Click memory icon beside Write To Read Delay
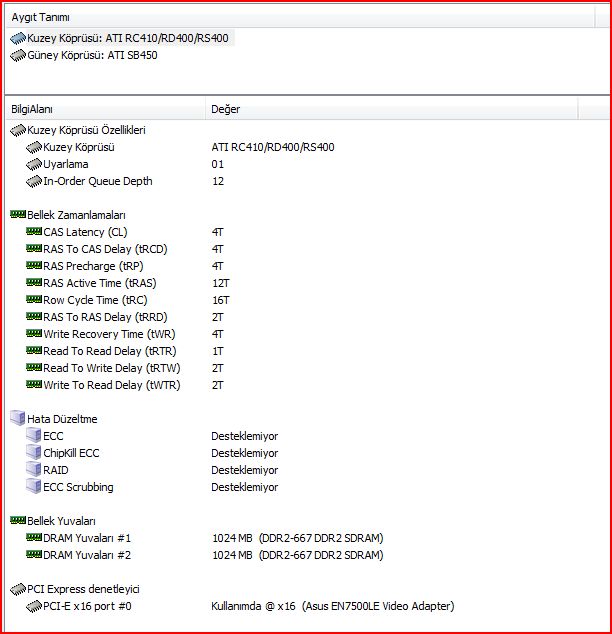This screenshot has height=634, width=612. [x=34, y=384]
